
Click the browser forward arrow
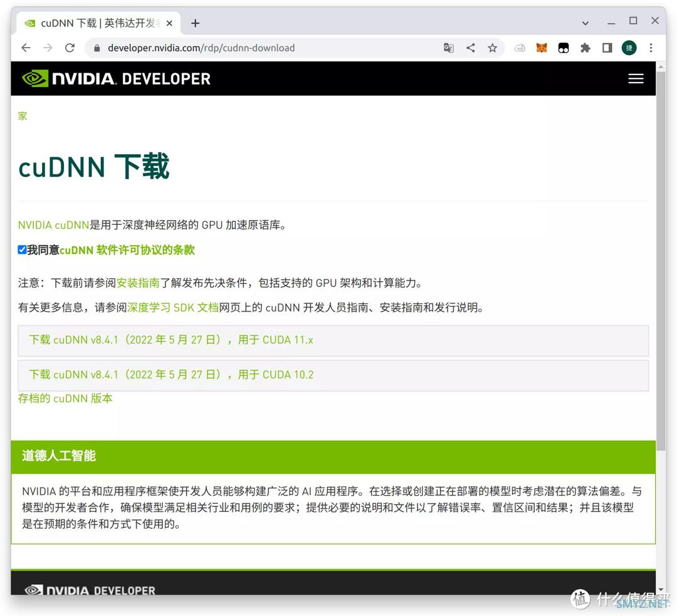coord(48,48)
